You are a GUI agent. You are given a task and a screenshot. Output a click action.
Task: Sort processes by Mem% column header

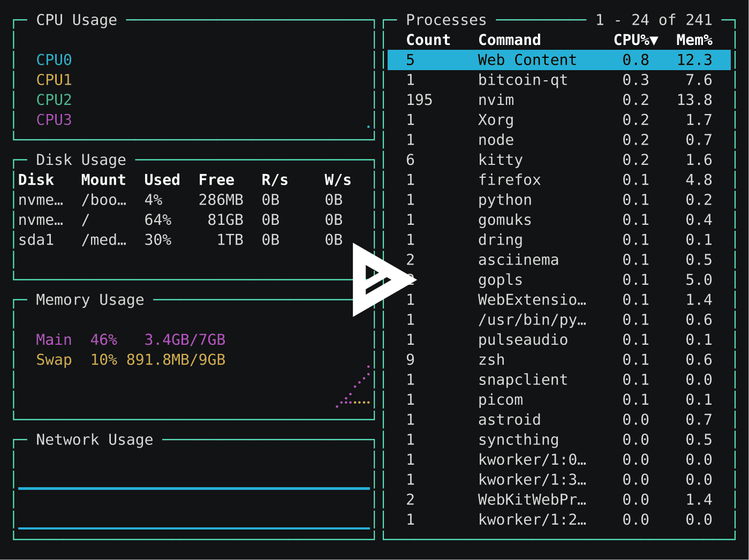point(694,40)
